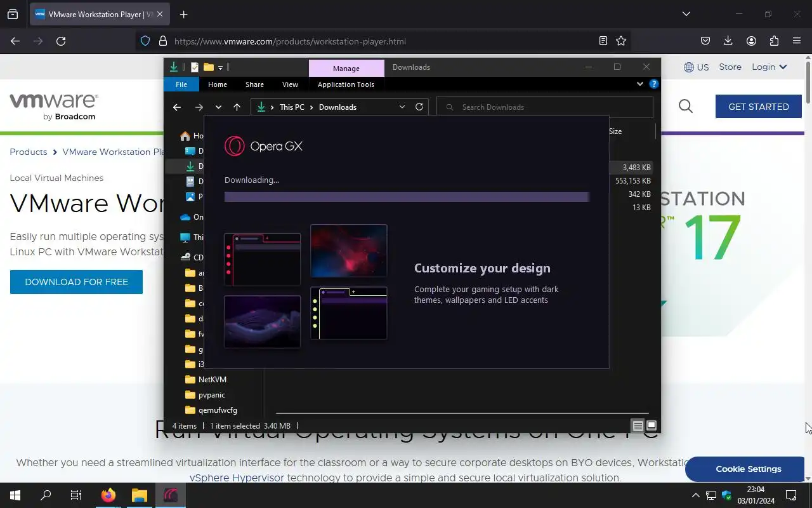The height and width of the screenshot is (508, 812).
Task: Open Firefox downloads panel
Action: click(x=728, y=41)
